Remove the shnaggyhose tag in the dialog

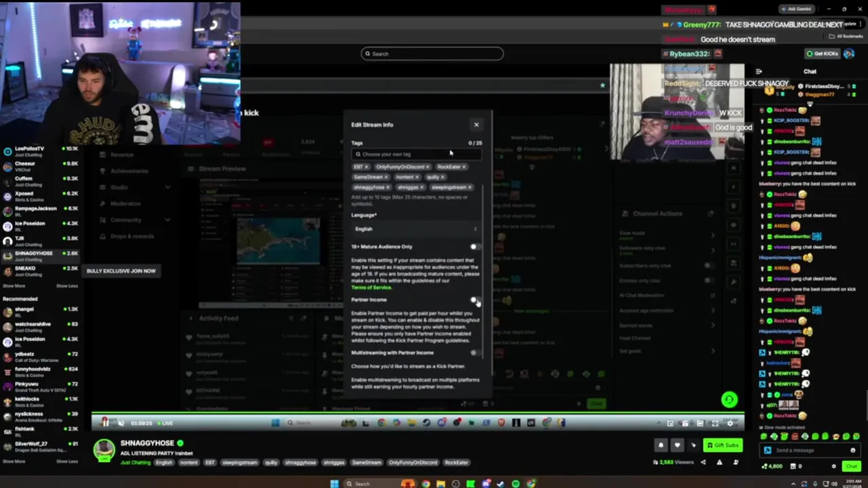point(389,187)
